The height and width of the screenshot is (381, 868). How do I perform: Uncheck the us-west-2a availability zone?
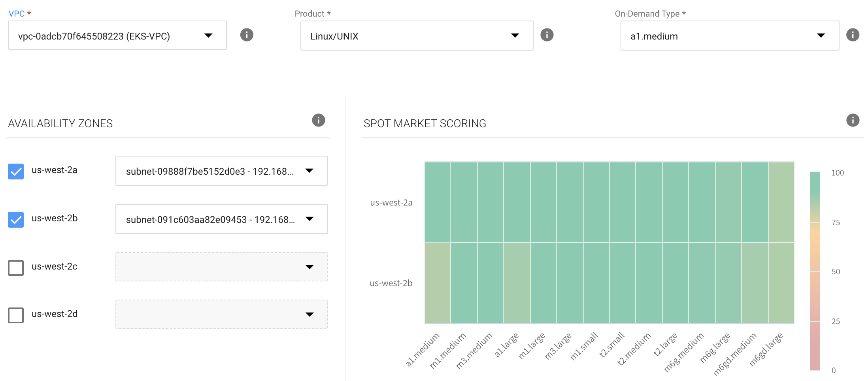tap(16, 172)
